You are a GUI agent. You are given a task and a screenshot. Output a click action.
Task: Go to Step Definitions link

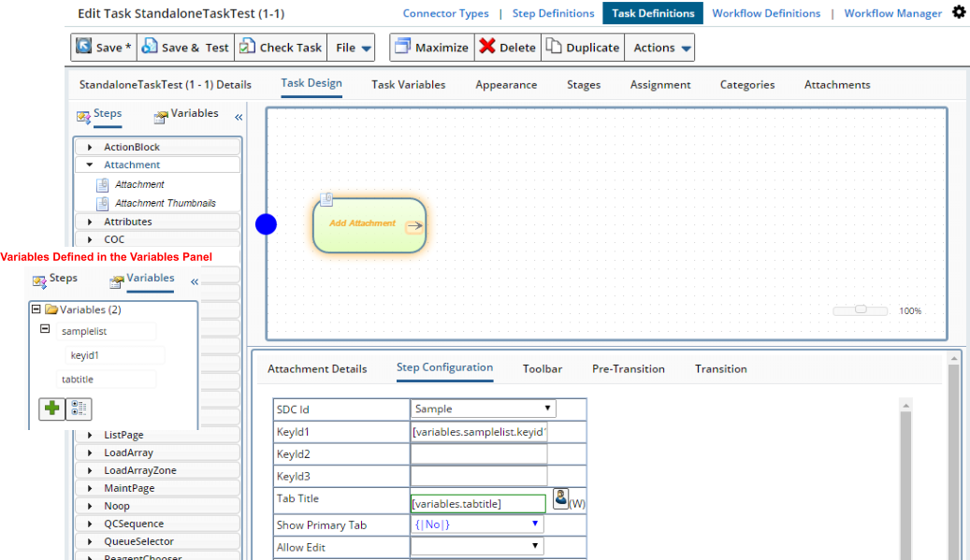coord(553,14)
